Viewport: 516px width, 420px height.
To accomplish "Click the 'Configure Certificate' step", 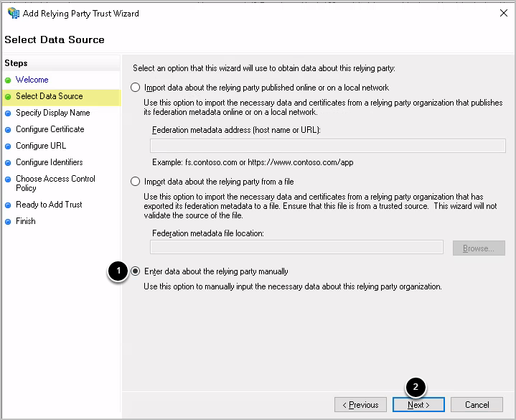I will tap(50, 129).
